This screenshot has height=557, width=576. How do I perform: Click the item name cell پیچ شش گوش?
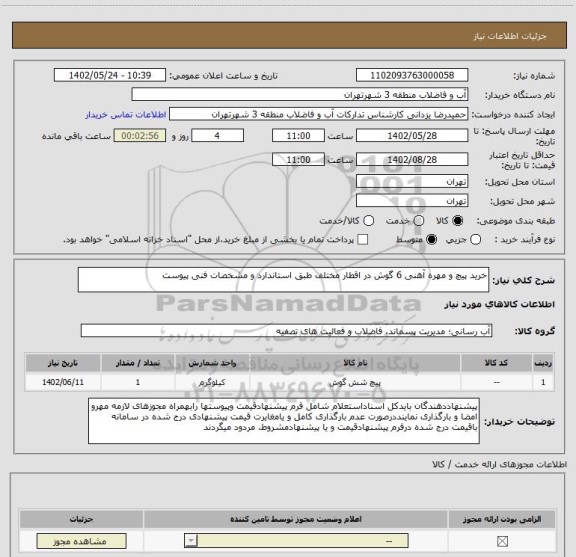[355, 382]
